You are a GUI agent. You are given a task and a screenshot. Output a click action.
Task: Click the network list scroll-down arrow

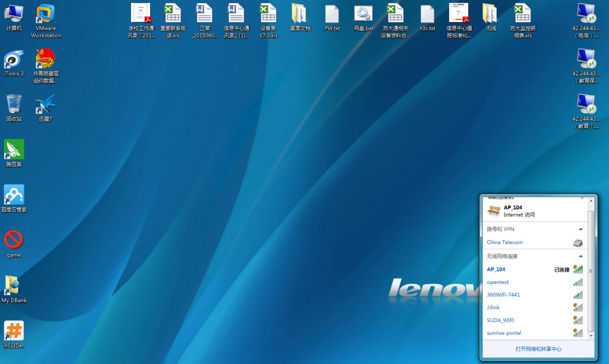point(591,336)
